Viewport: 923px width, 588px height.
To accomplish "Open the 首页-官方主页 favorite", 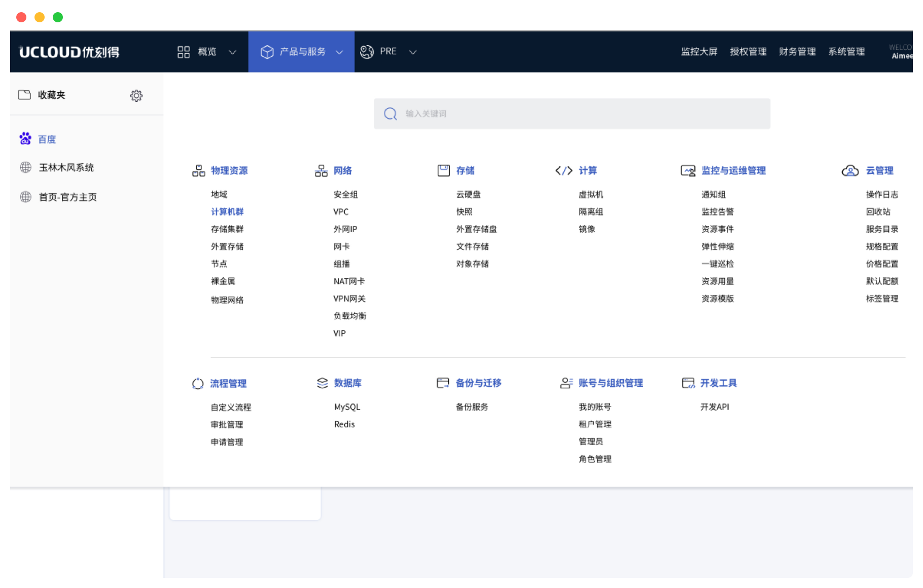I will point(68,197).
